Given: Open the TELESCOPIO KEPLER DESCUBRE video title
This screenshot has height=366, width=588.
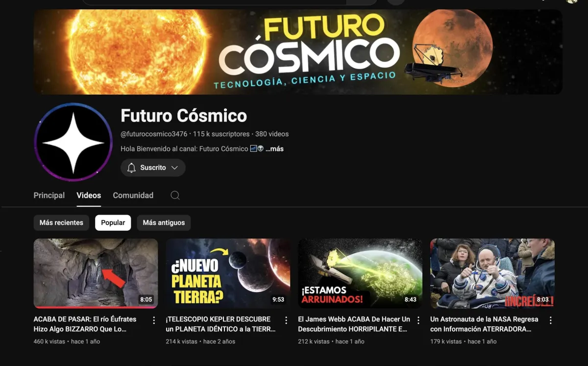Looking at the screenshot, I should click(220, 324).
